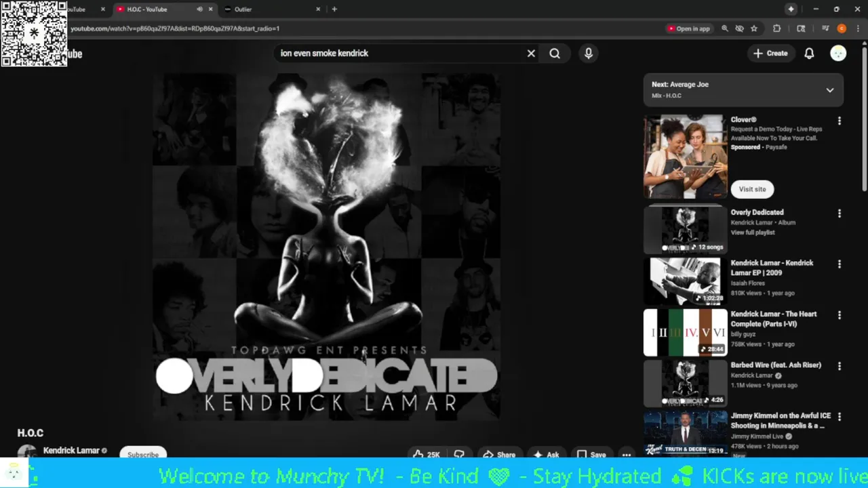
Task: Play Kendrick Lamar EP 2009 thumbnail
Action: pos(685,280)
